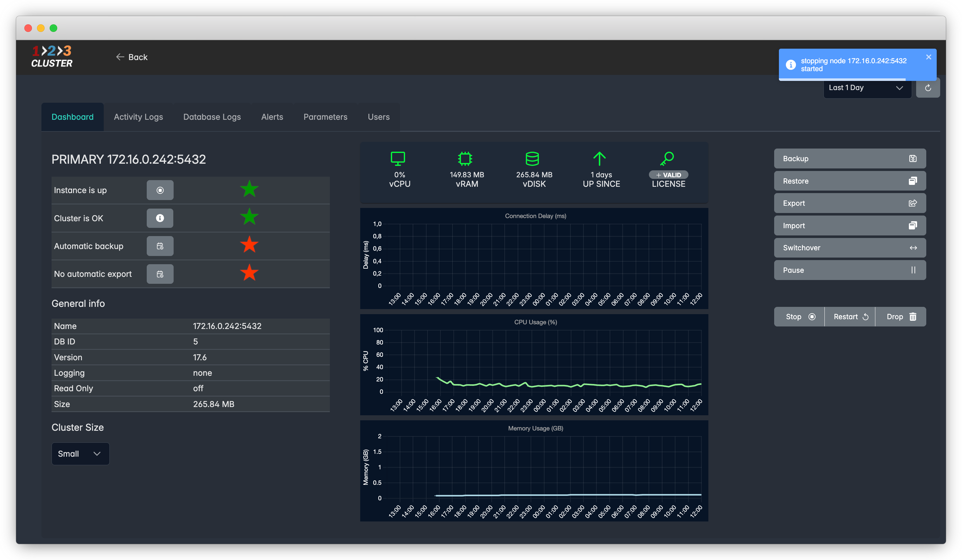
Task: Pause the cluster node
Action: [849, 270]
